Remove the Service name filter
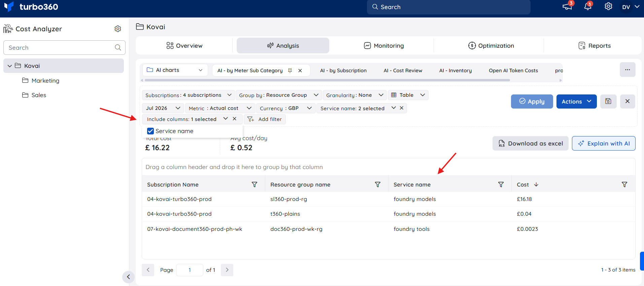Image resolution: width=644 pixels, height=286 pixels. tap(402, 108)
